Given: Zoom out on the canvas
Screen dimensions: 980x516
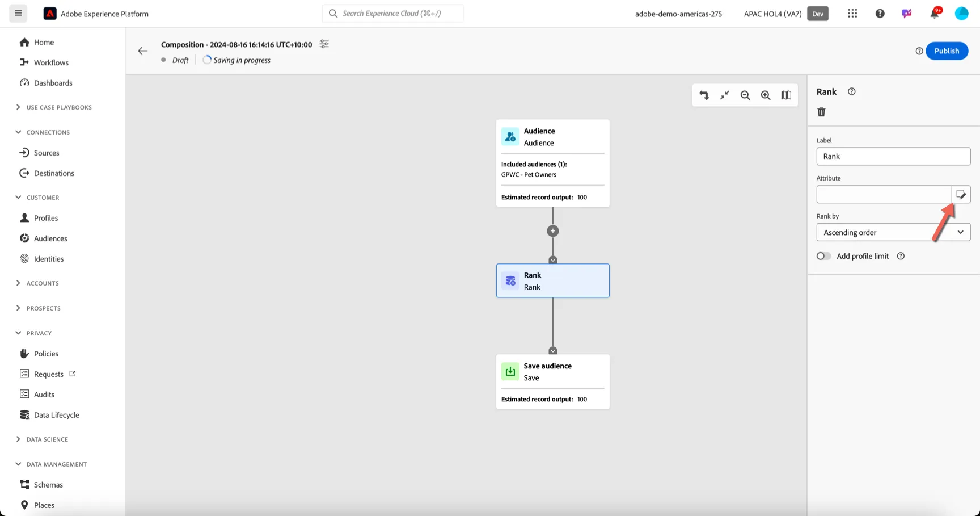Looking at the screenshot, I should (745, 95).
